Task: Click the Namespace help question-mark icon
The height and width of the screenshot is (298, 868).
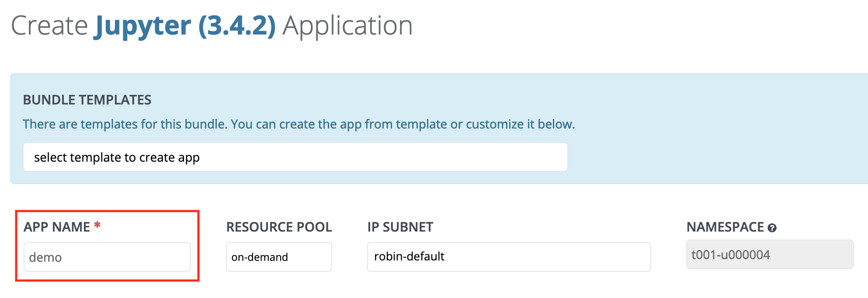Action: (772, 228)
